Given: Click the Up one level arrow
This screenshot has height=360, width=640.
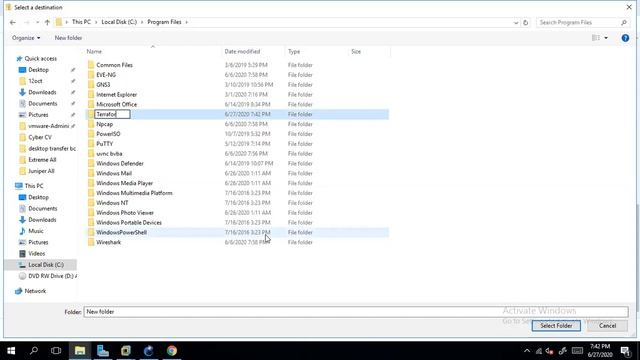Looking at the screenshot, I should 47,22.
